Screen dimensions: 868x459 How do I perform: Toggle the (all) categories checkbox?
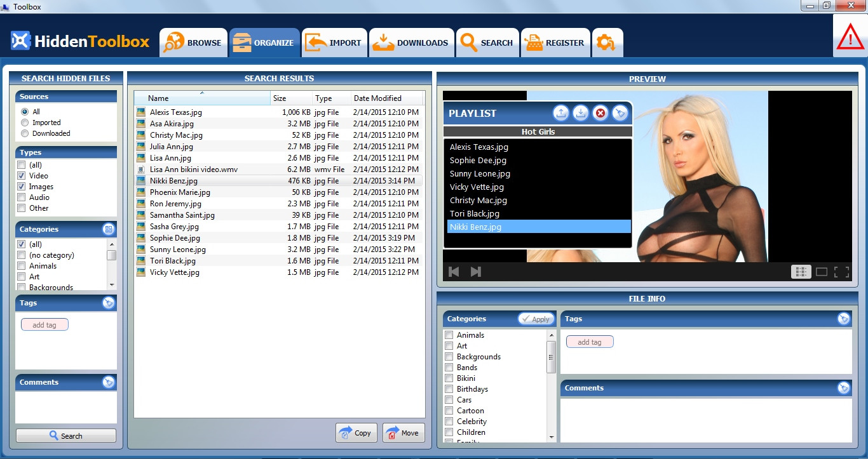pos(22,244)
